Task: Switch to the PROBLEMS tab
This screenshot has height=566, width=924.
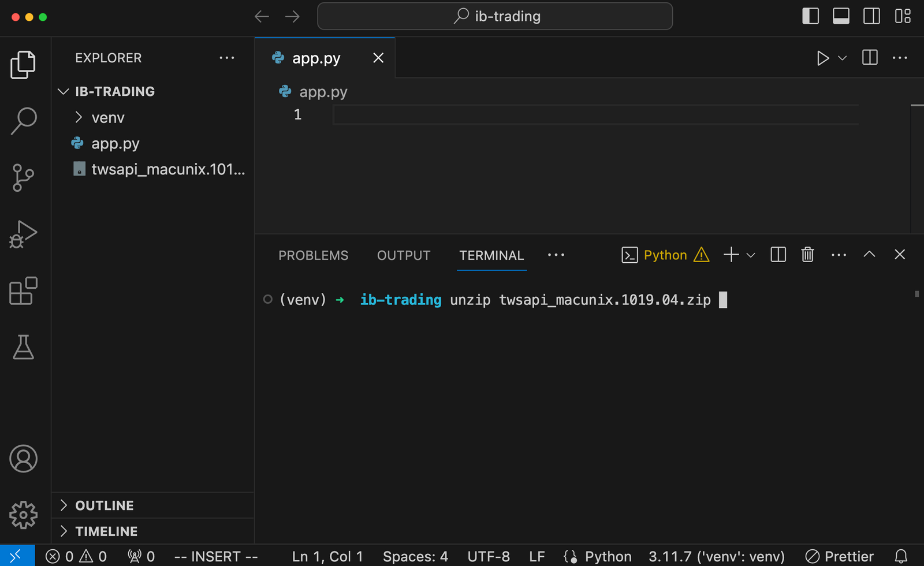Action: coord(314,255)
